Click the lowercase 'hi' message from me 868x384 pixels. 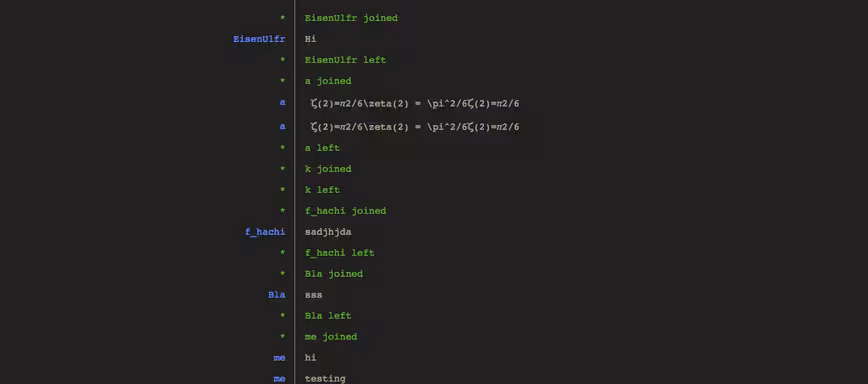coord(311,359)
